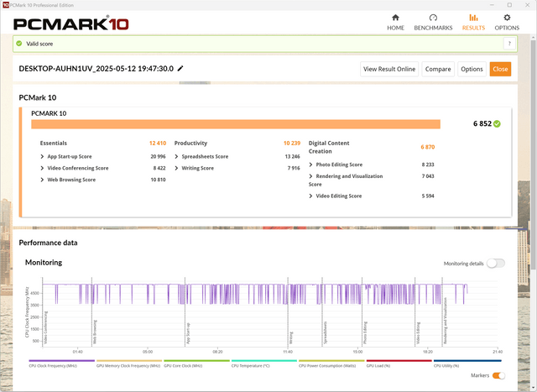Click the App Start-up value 20 996
The height and width of the screenshot is (392, 537).
click(x=158, y=157)
